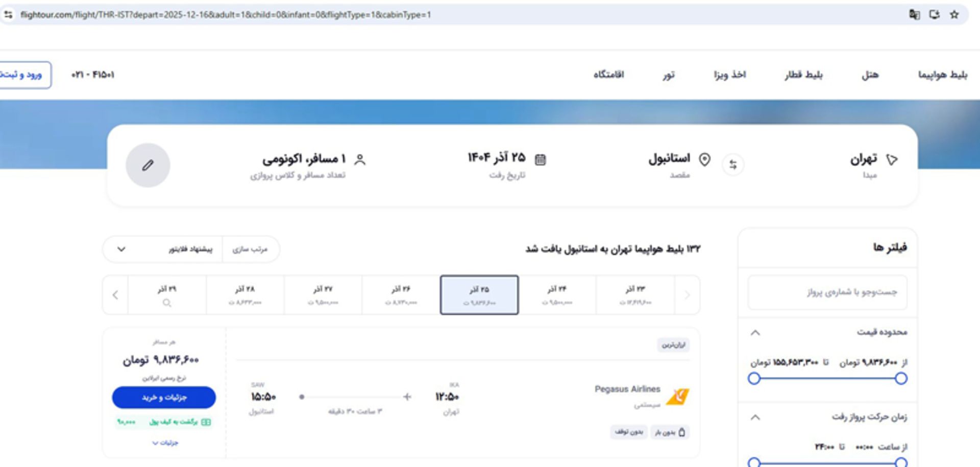This screenshot has width=980, height=467.
Task: Click the جزئیات و خرید purchase button
Action: [164, 398]
